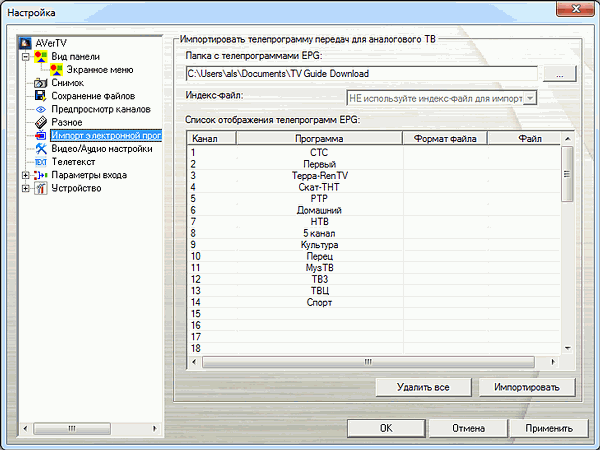Click the AVerTV root icon
This screenshot has width=600, height=450.
[25, 43]
